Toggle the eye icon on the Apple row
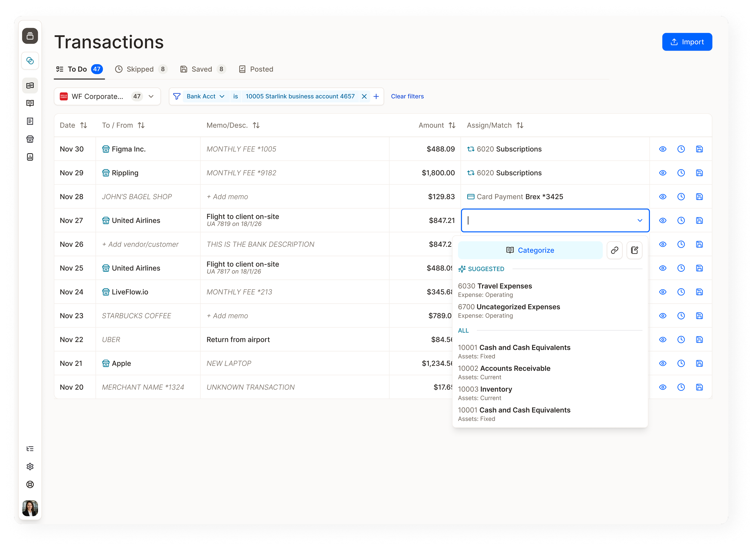The image size is (756, 550). pyautogui.click(x=662, y=363)
